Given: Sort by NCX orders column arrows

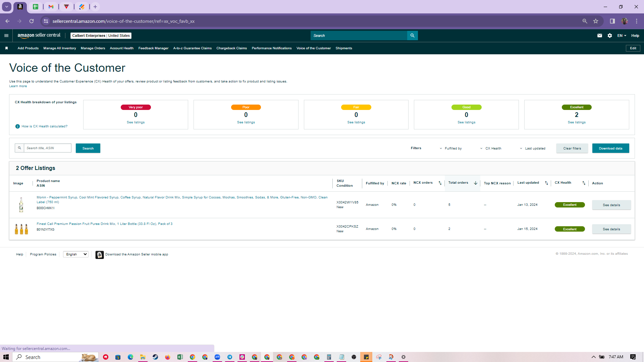Looking at the screenshot, I should (440, 183).
